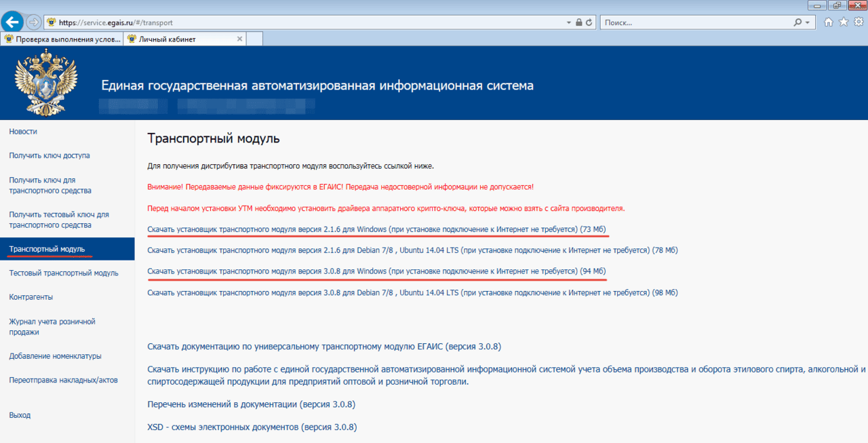This screenshot has height=443, width=868.
Task: Click the search magnifier icon
Action: click(797, 22)
